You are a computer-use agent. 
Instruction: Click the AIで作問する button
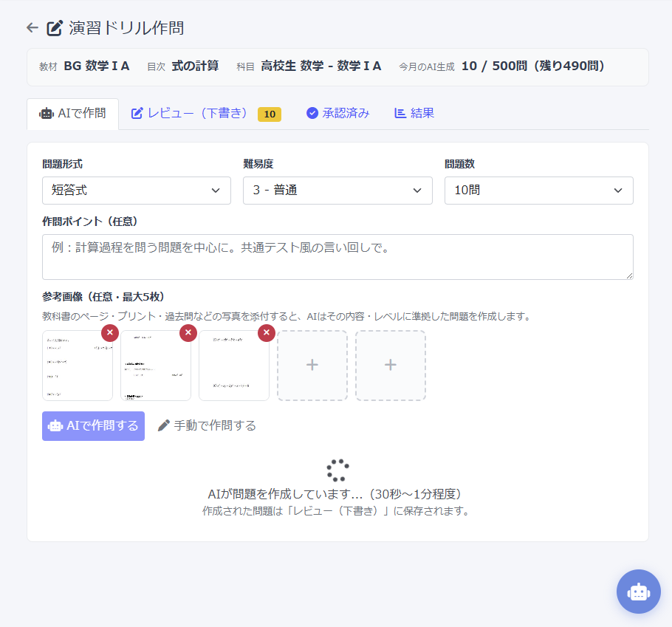pyautogui.click(x=94, y=426)
